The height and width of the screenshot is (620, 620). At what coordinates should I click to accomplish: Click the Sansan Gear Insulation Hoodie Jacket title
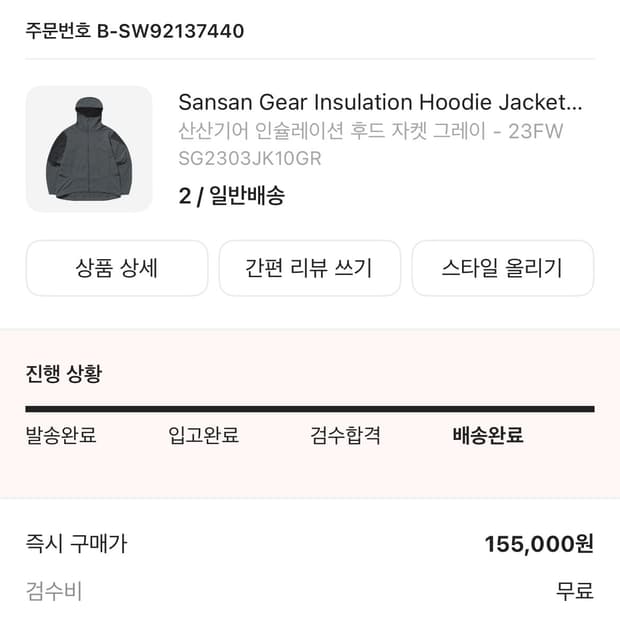coord(380,102)
